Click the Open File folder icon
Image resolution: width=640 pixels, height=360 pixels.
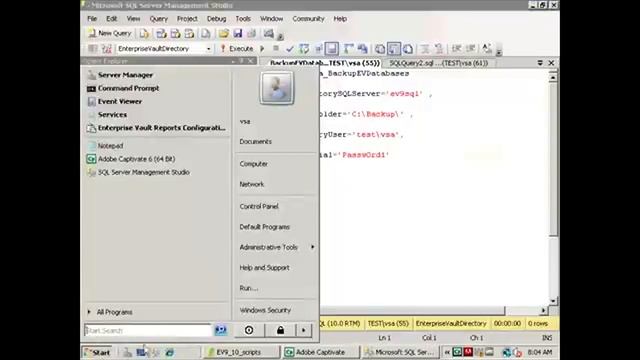223,33
